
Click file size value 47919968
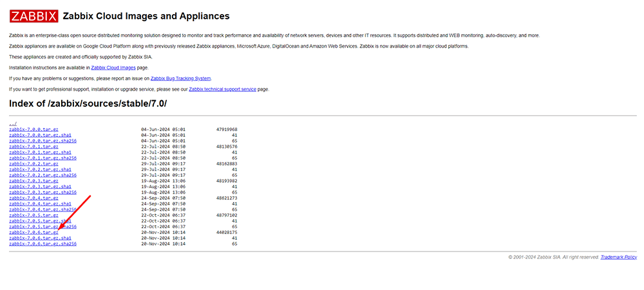227,129
